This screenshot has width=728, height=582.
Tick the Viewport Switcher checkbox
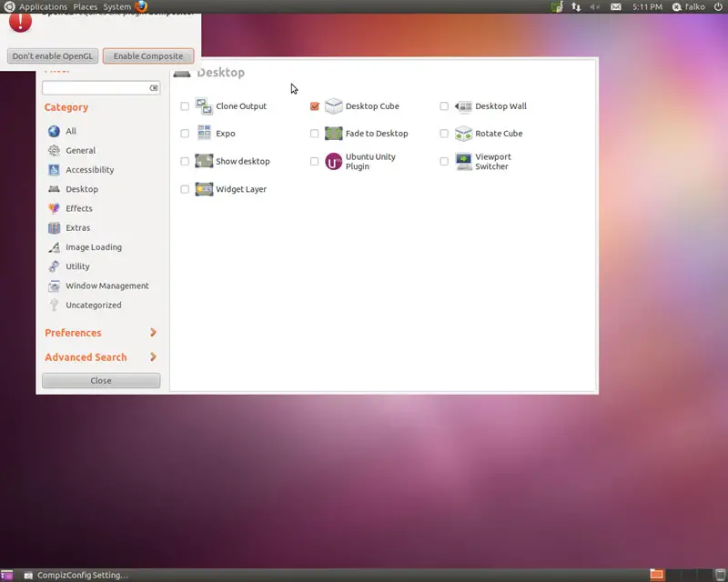click(444, 162)
